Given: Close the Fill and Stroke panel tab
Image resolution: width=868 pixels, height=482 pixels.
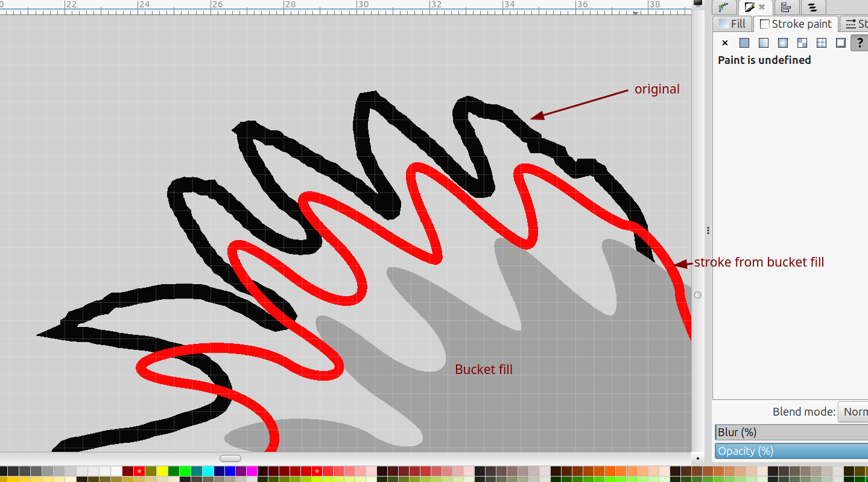Looking at the screenshot, I should click(x=762, y=7).
